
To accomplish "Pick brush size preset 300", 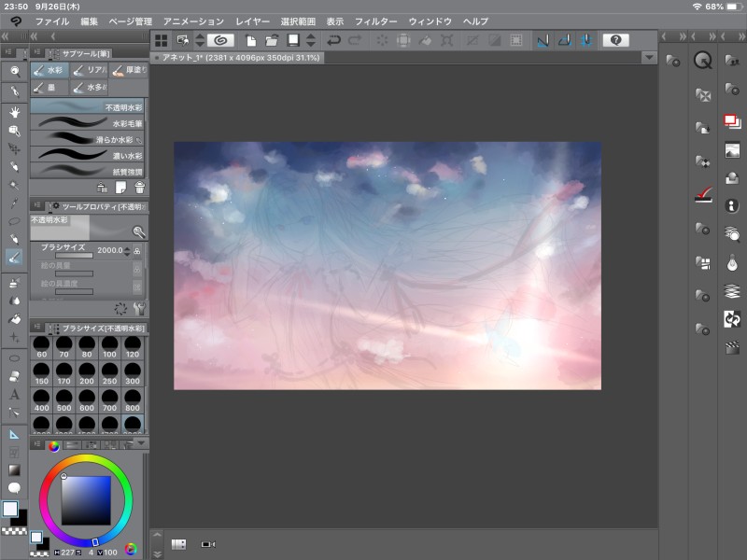I will click(x=133, y=374).
